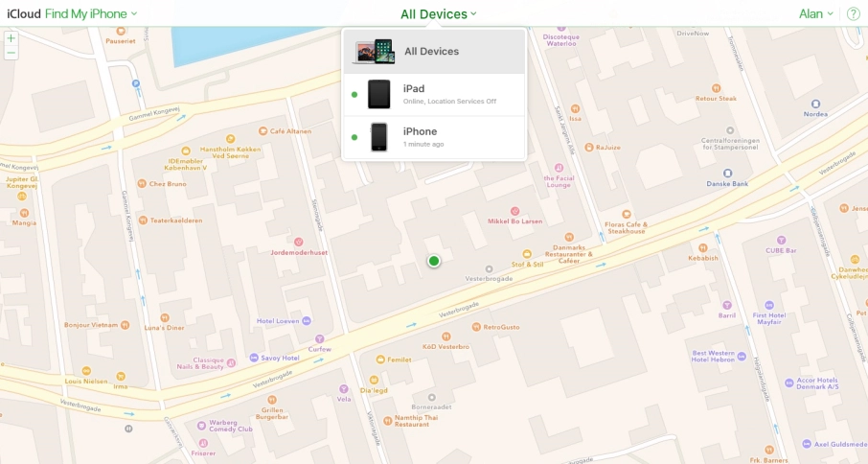Click the Irma grocery marker
This screenshot has height=464, width=868.
click(121, 377)
